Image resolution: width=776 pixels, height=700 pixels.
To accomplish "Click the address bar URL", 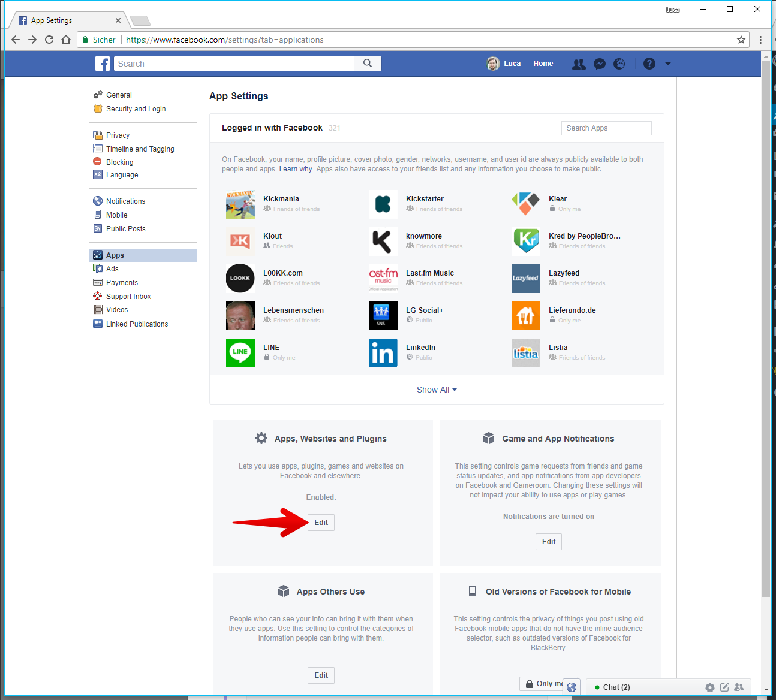I will point(225,40).
